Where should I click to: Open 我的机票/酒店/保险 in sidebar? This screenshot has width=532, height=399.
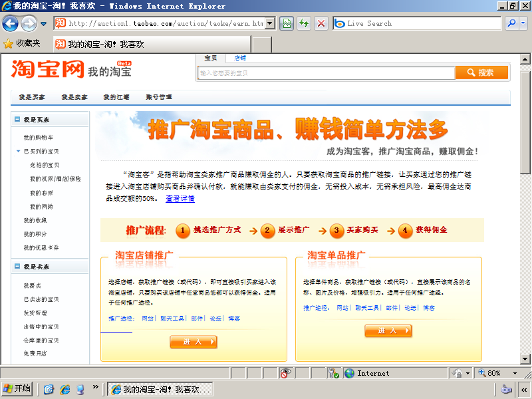(x=56, y=179)
